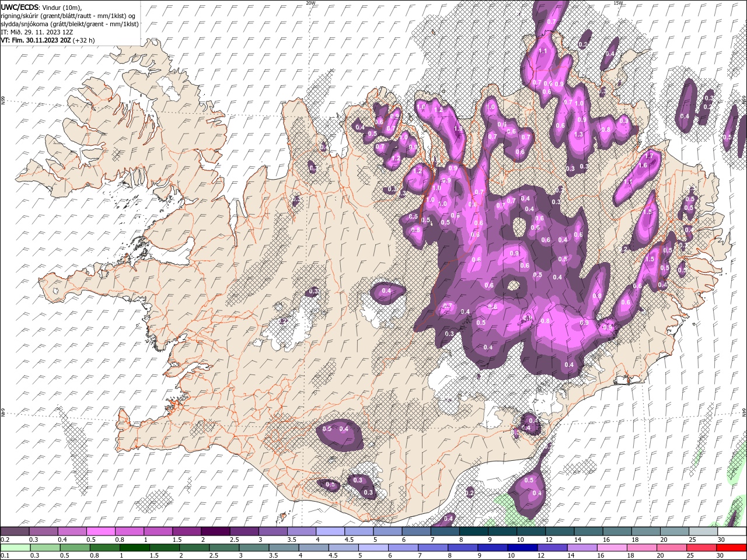Select the rain legend swatch labeled 0.5

point(75,548)
